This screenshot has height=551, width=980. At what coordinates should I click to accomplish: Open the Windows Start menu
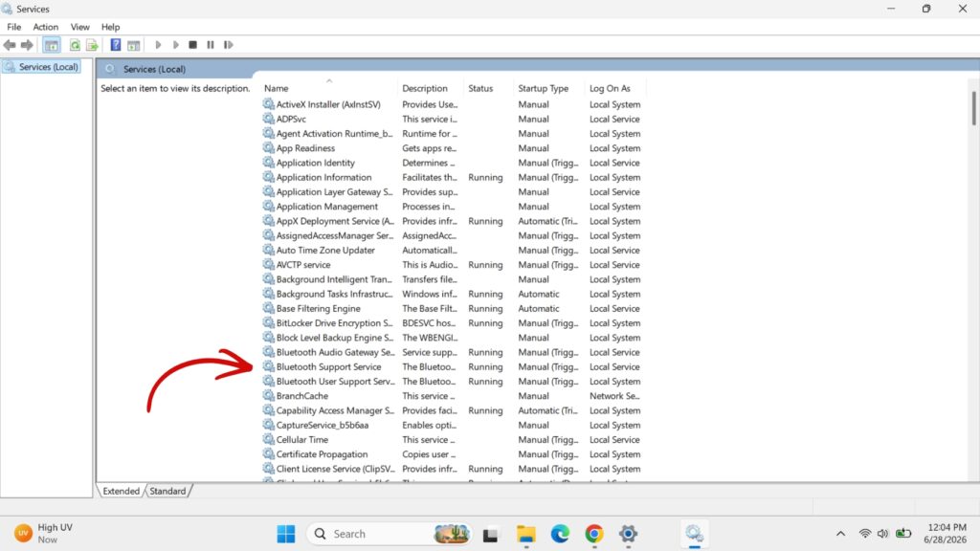coord(285,534)
